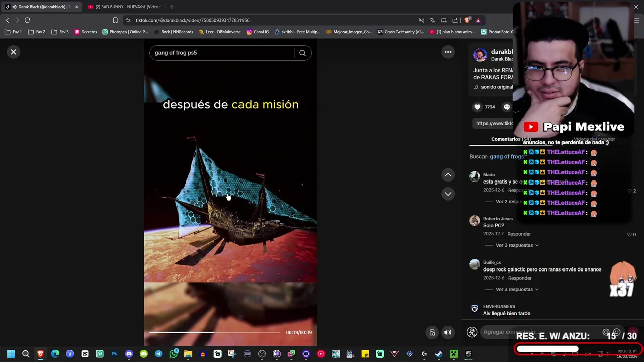Screen dimensions: 644x362
Task: Open skribbl Free Multiplayer bookmark
Action: point(297,32)
